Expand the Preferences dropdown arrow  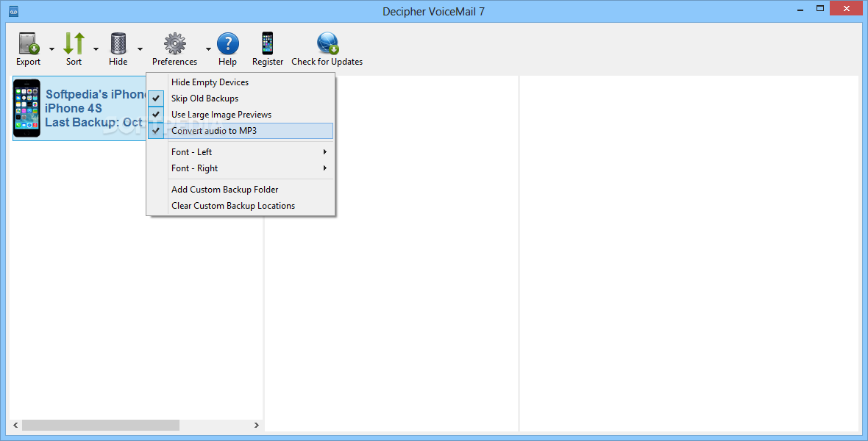[x=208, y=49]
